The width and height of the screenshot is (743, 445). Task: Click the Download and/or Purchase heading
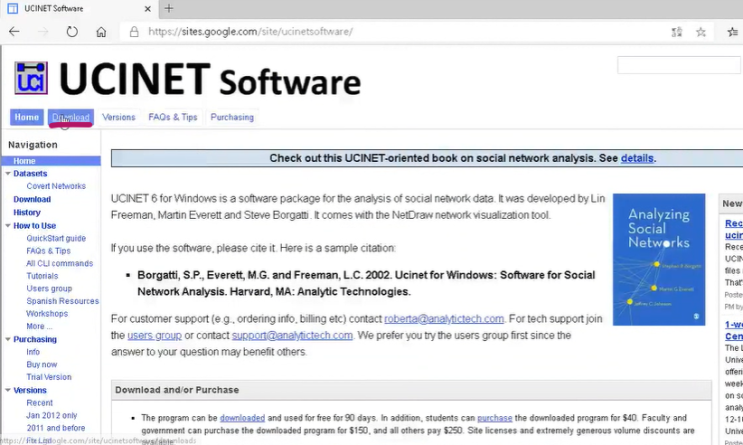click(x=177, y=390)
